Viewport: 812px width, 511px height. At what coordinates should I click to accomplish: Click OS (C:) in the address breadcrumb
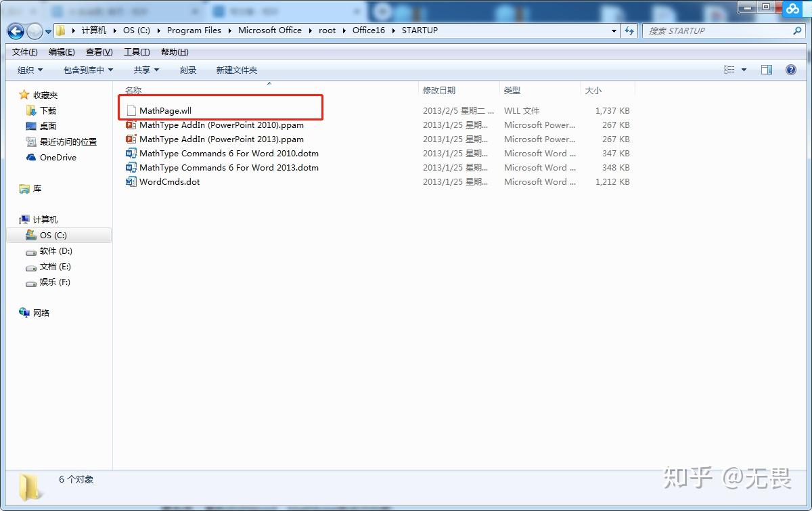(137, 30)
